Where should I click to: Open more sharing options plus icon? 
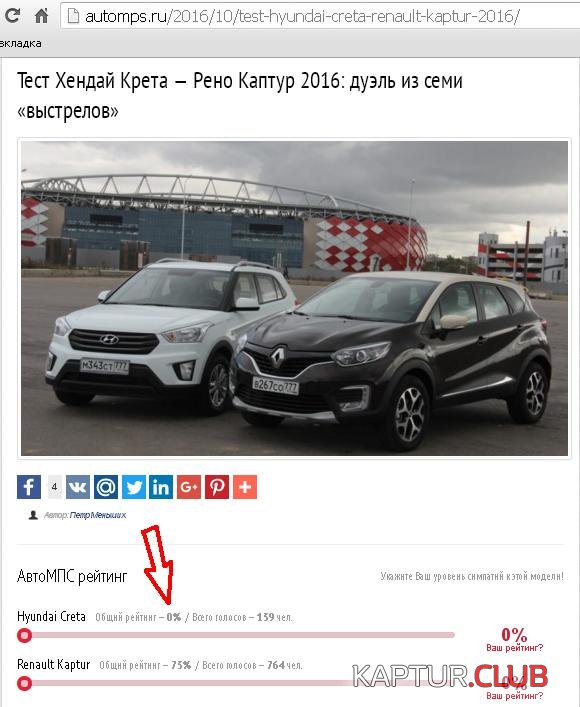tap(245, 487)
